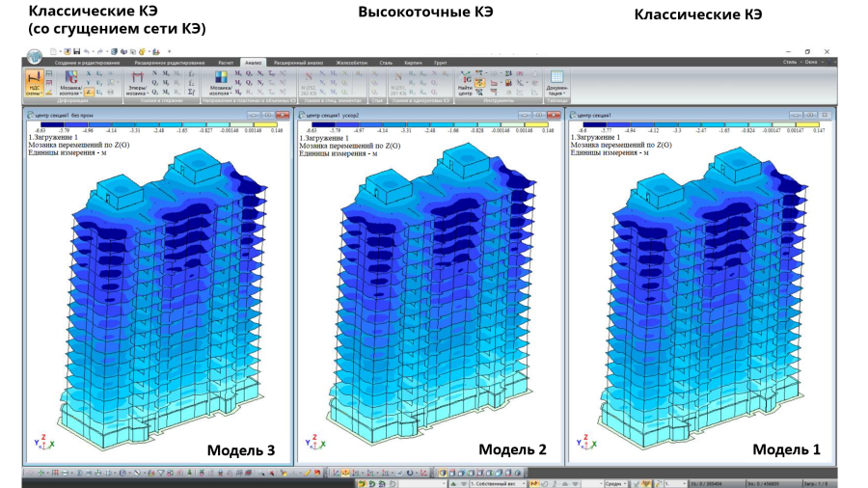Toggle the N axial force button
The image size is (868, 488).
coord(155,73)
